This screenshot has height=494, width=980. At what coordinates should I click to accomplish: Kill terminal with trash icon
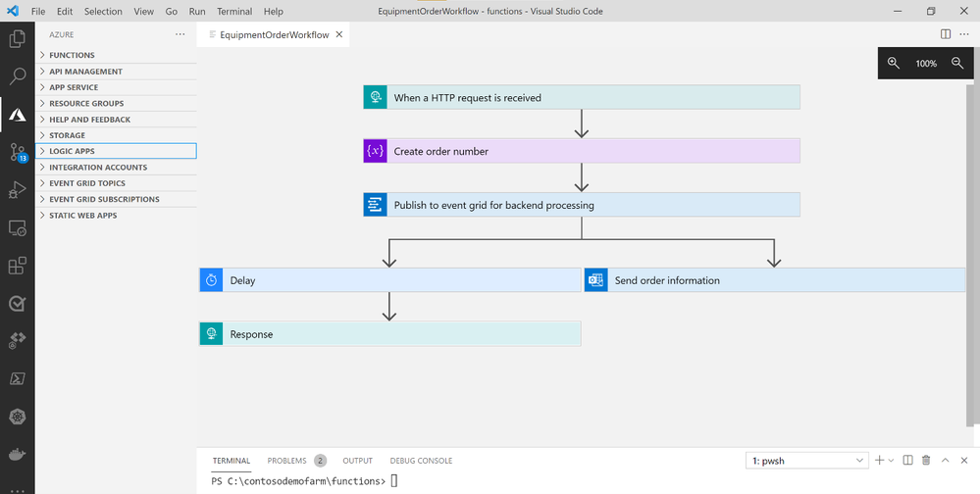click(x=926, y=461)
